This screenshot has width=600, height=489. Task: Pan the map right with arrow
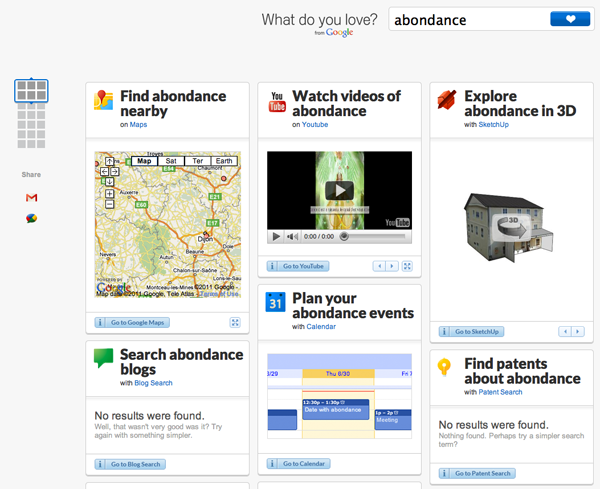[x=114, y=171]
